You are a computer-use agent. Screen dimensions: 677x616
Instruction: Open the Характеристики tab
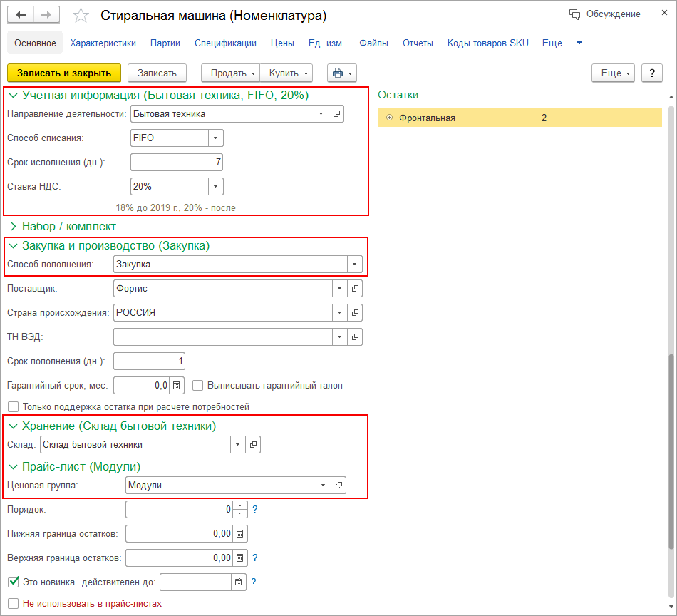[x=103, y=43]
